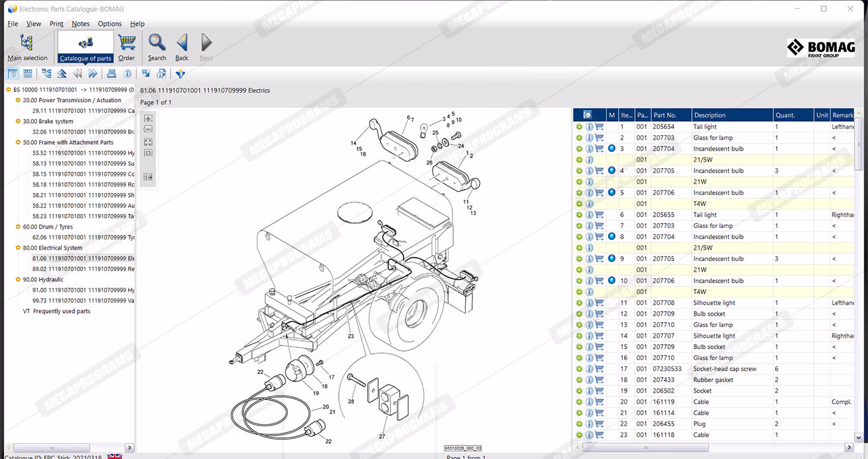This screenshot has height=459, width=868.
Task: Collapse the 90.00 Hydraulic group
Action: [18, 279]
